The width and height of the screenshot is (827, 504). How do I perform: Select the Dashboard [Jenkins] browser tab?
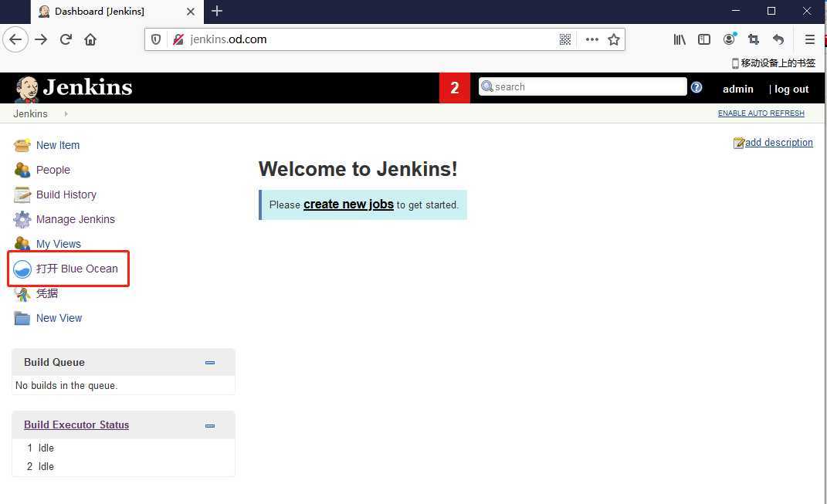click(x=117, y=12)
